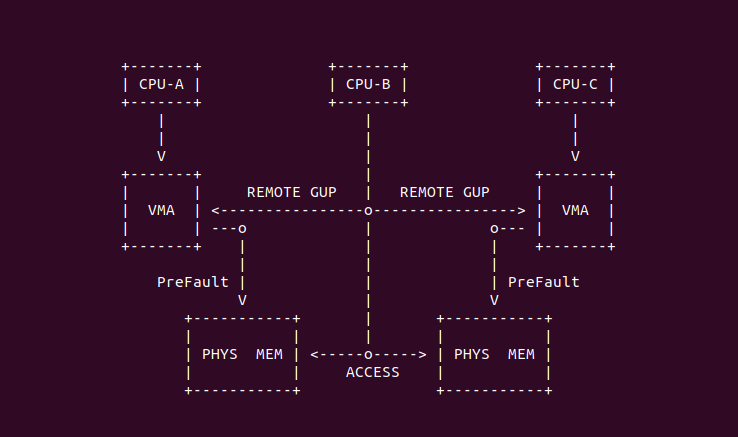Click the CPU-A box label
This screenshot has width=738, height=437.
pos(160,84)
